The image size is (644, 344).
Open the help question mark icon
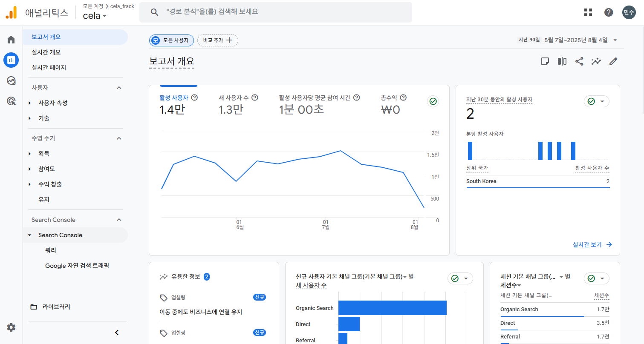609,12
